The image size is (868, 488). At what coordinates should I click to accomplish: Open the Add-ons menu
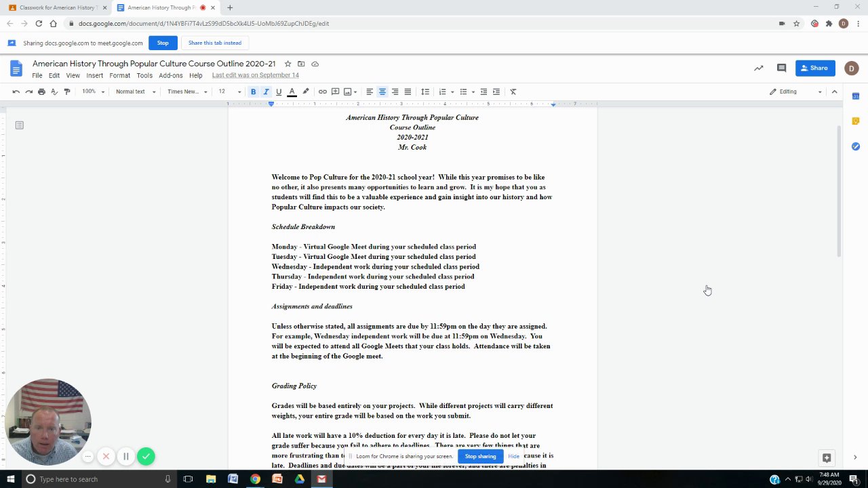coord(171,75)
